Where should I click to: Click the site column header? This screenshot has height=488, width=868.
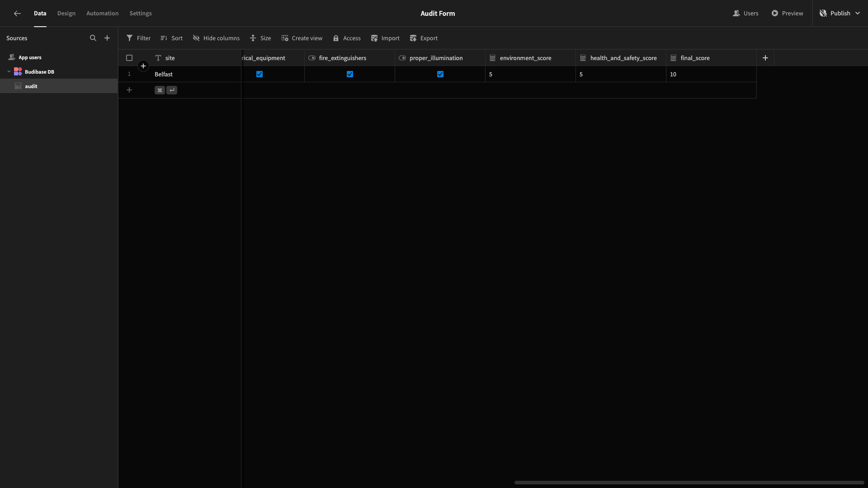(195, 58)
